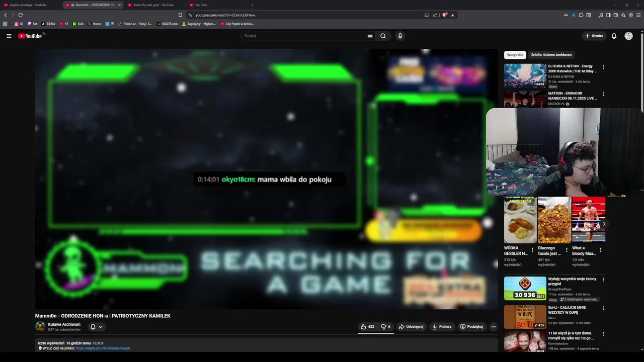Open more actions ellipsis under video

[x=493, y=327]
